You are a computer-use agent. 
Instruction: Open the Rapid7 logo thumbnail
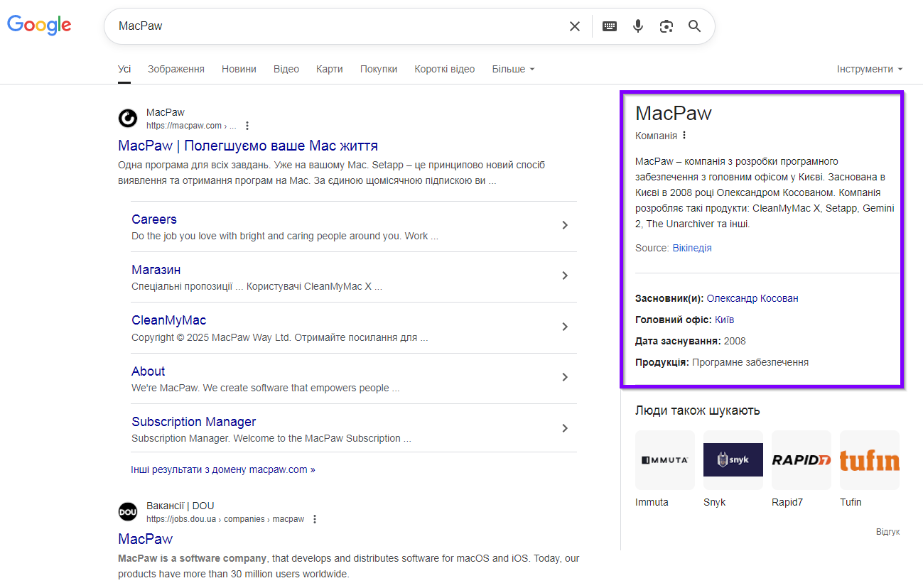pos(801,460)
